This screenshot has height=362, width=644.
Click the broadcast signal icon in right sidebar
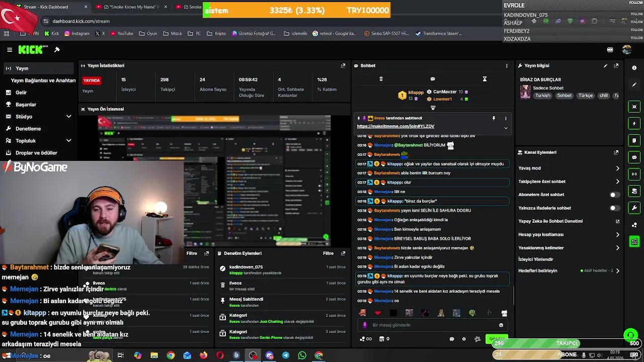(634, 174)
